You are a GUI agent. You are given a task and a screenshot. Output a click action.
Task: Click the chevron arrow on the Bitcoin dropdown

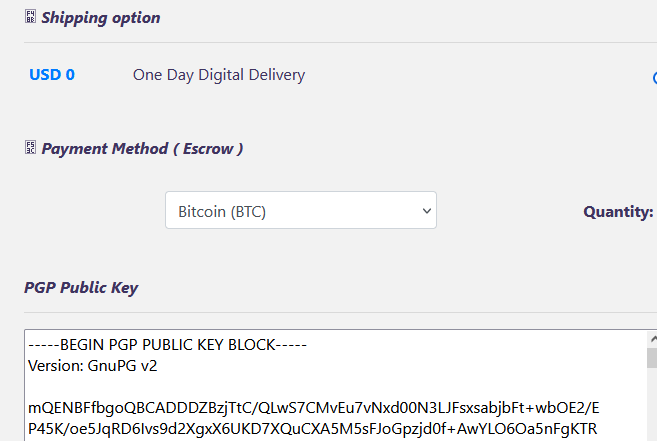pos(427,211)
